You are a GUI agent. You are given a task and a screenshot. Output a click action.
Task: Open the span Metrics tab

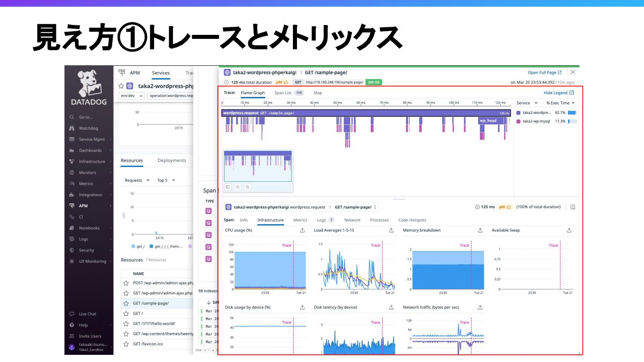[x=300, y=220]
